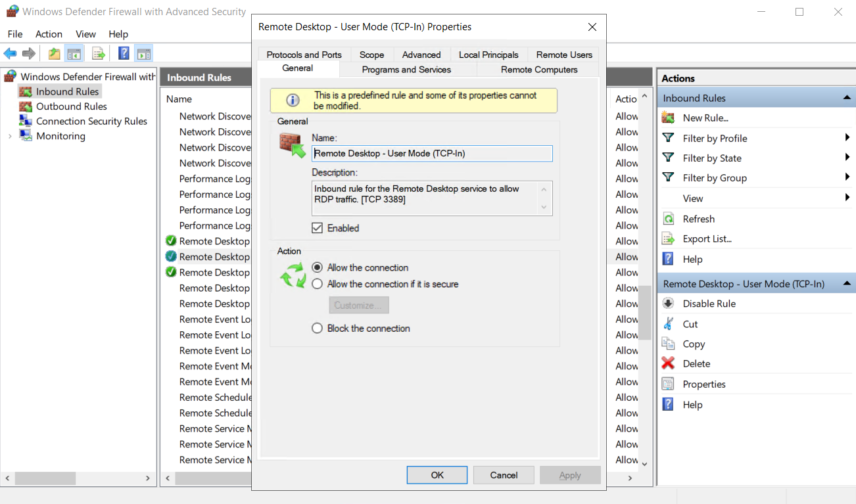This screenshot has width=856, height=504.
Task: Click the Monitoring tree icon
Action: coord(26,136)
